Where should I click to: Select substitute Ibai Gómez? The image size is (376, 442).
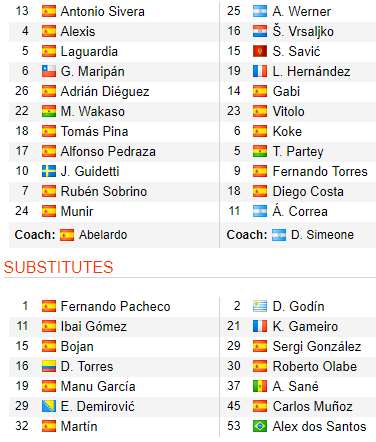click(94, 326)
